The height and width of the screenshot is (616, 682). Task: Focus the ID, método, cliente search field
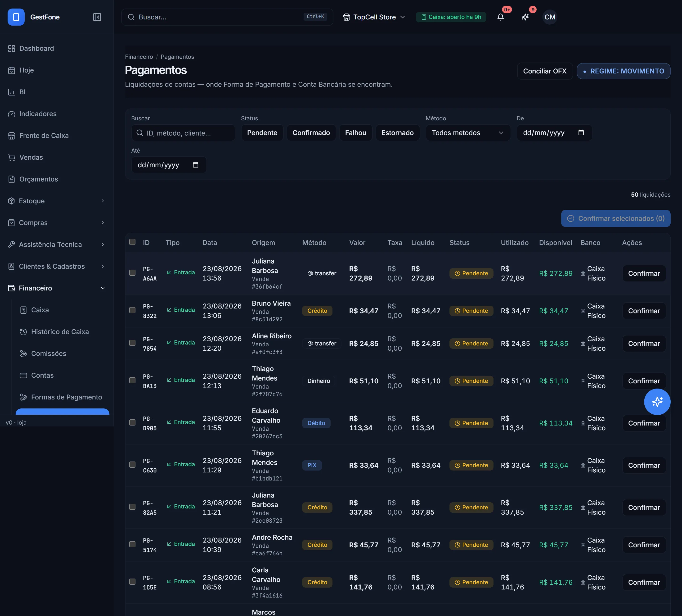click(x=183, y=133)
